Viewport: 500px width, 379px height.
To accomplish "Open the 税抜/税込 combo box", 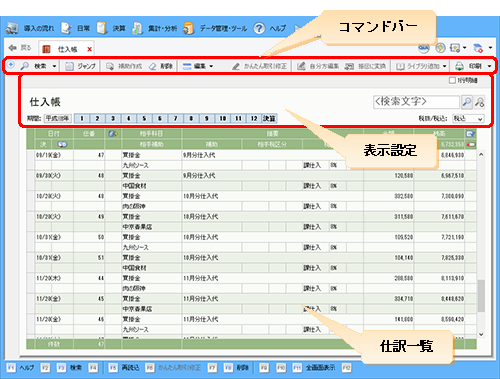I will (x=468, y=118).
